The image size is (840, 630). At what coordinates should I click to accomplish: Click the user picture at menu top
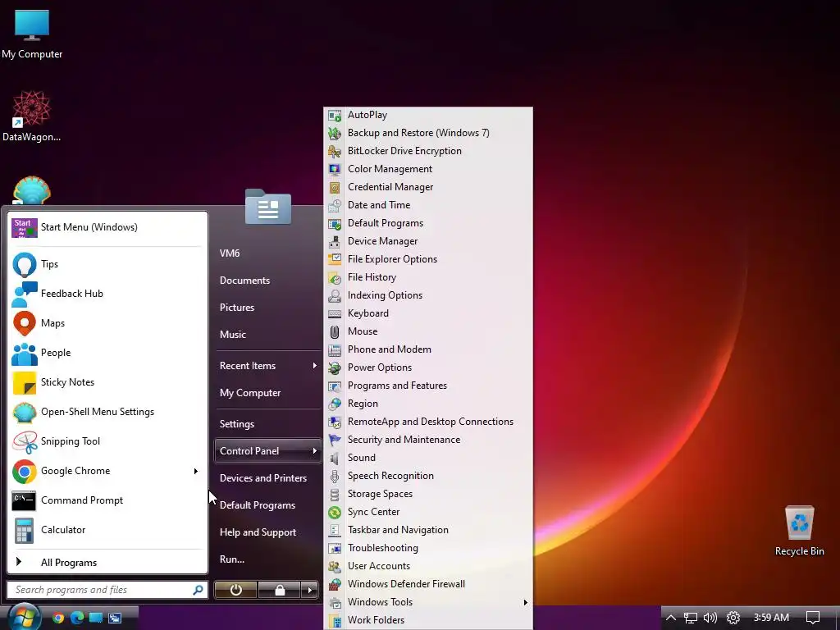(x=268, y=207)
